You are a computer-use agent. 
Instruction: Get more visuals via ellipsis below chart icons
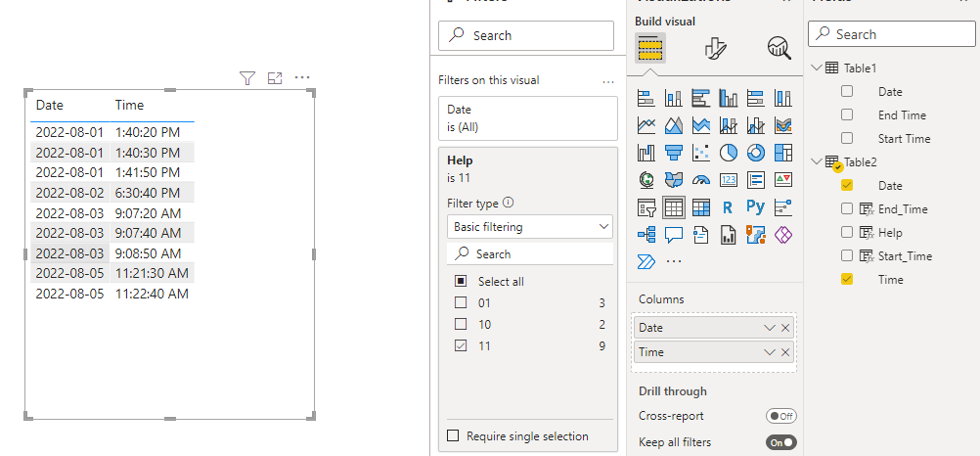[673, 261]
